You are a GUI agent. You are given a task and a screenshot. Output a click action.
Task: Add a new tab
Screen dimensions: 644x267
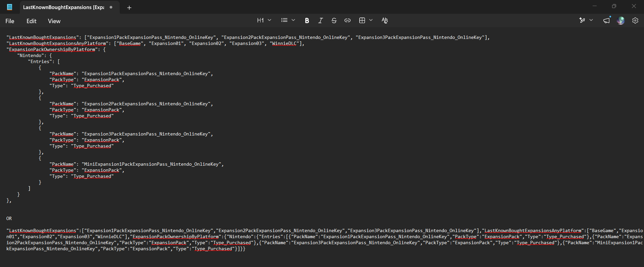pos(129,7)
